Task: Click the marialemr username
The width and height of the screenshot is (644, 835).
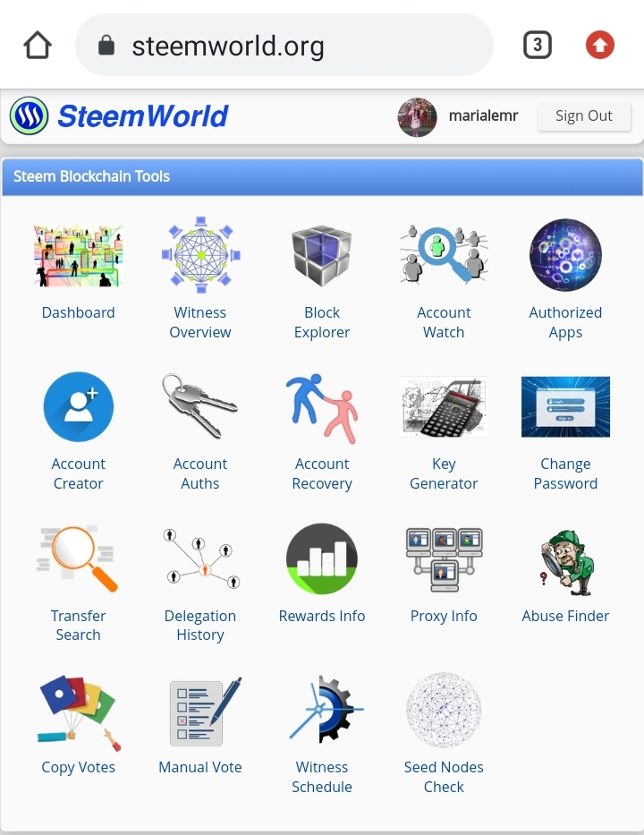Action: pyautogui.click(x=483, y=115)
